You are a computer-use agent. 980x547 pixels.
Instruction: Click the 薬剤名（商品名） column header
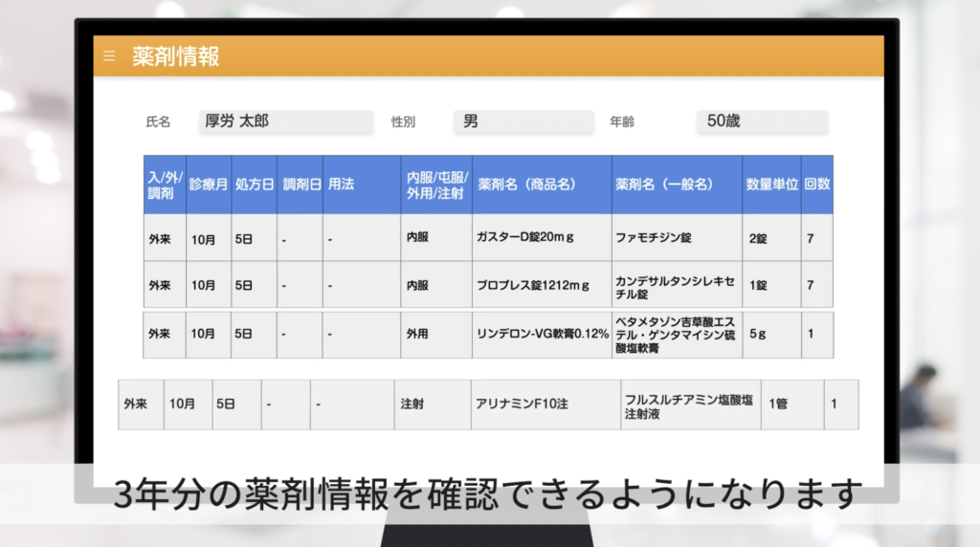543,185
